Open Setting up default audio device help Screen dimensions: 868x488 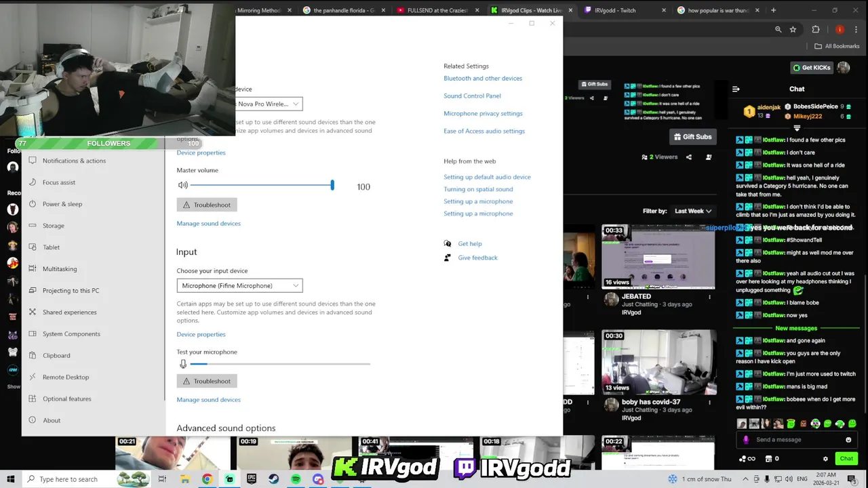coord(487,177)
